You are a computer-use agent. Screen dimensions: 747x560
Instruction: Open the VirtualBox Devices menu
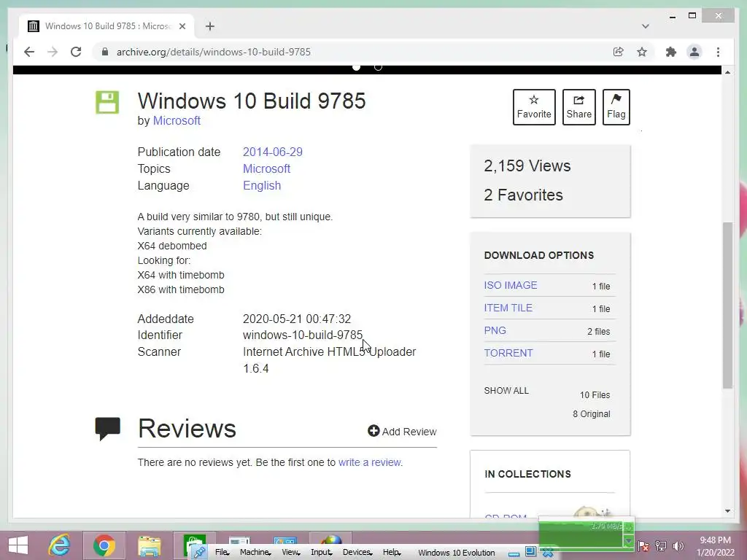[357, 553]
